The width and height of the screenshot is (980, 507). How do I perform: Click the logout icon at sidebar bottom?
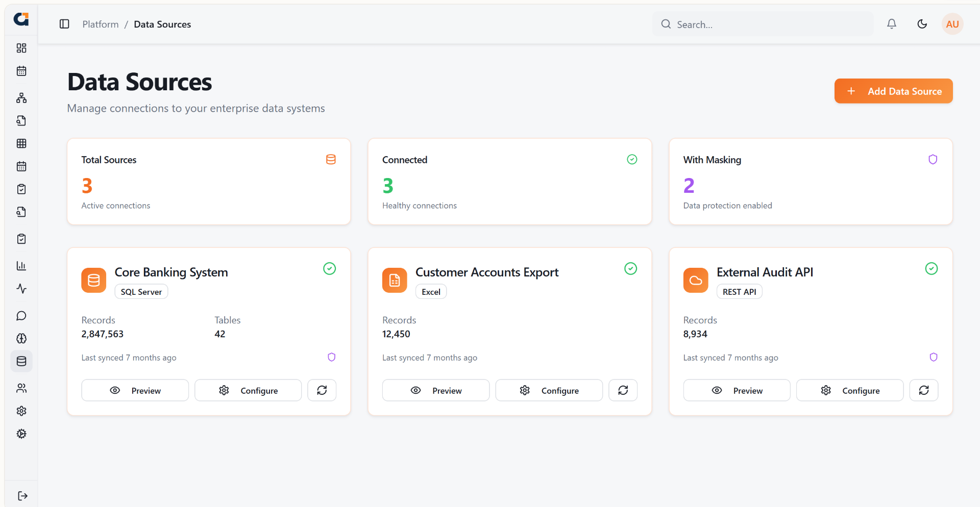click(22, 496)
